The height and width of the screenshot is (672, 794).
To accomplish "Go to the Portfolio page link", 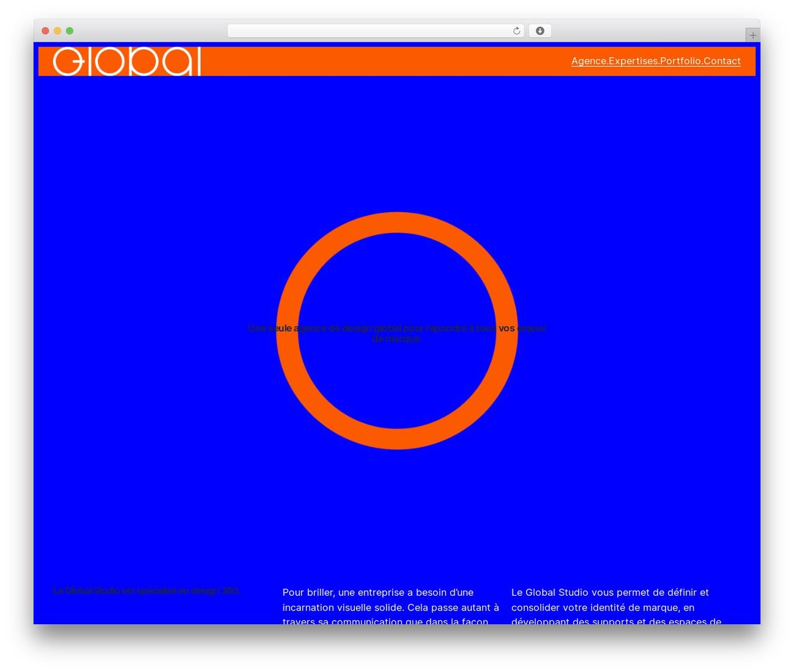I will point(681,61).
